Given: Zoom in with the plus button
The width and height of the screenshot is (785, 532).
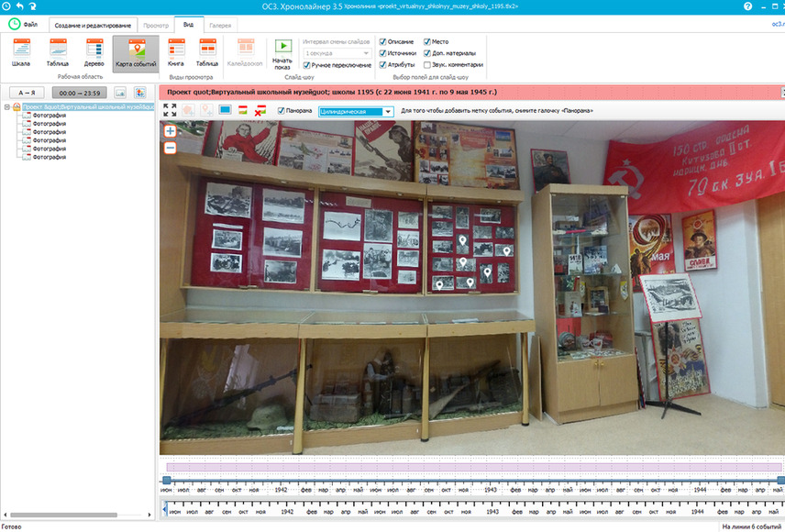Looking at the screenshot, I should (x=171, y=131).
